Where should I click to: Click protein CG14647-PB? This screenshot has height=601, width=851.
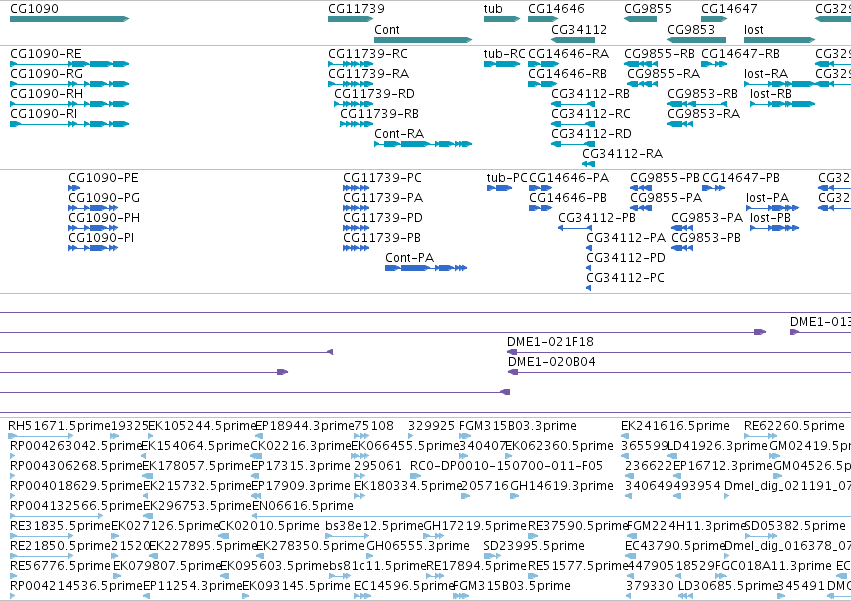point(714,188)
